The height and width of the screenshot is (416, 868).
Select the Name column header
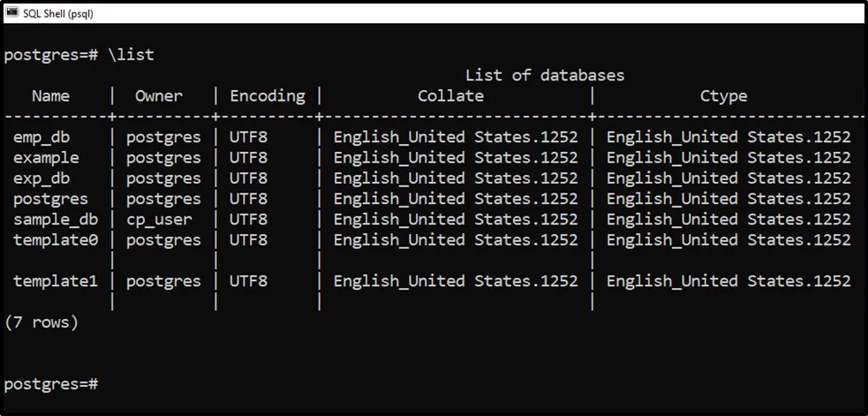pos(50,96)
